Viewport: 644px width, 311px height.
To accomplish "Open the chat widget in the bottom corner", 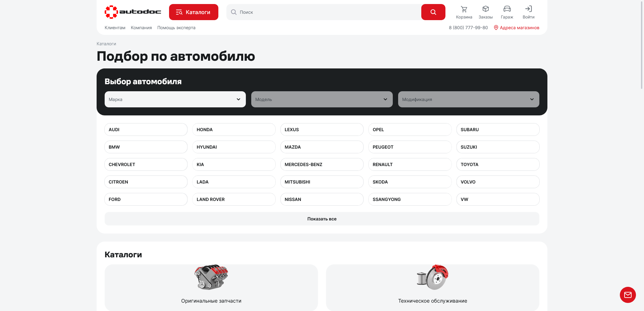I will [628, 295].
